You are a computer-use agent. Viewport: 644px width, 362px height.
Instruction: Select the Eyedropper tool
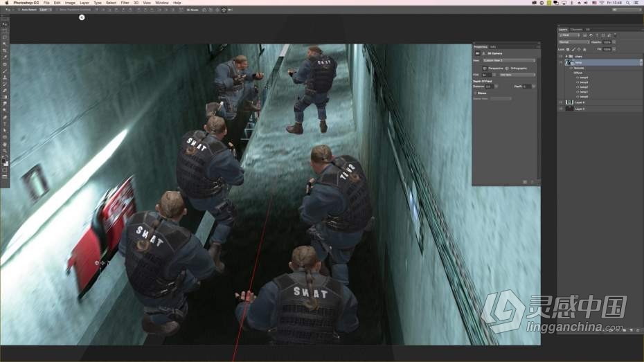[5, 57]
